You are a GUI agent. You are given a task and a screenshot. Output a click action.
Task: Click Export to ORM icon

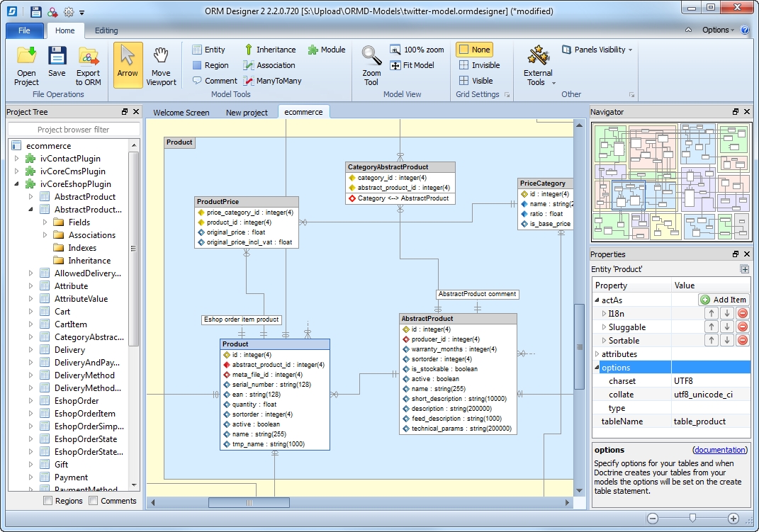(x=89, y=57)
